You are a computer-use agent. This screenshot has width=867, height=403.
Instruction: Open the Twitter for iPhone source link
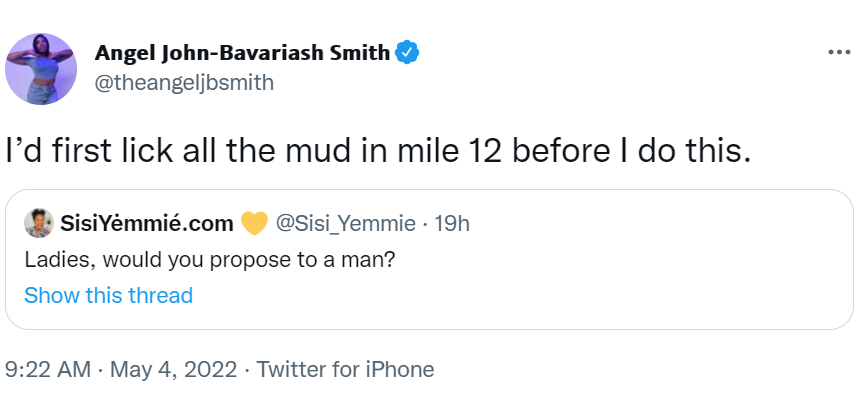point(345,369)
